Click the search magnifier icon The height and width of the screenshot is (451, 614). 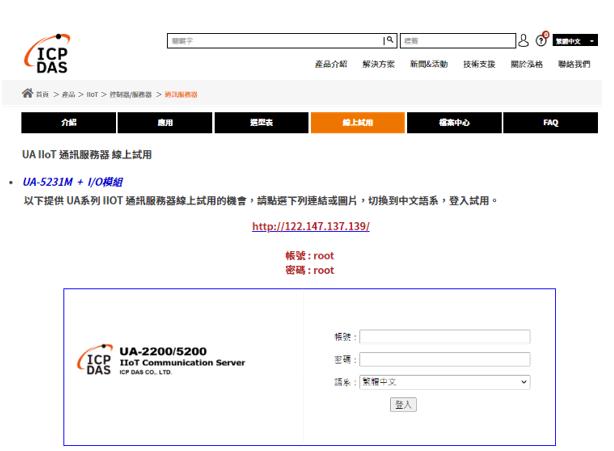(389, 40)
